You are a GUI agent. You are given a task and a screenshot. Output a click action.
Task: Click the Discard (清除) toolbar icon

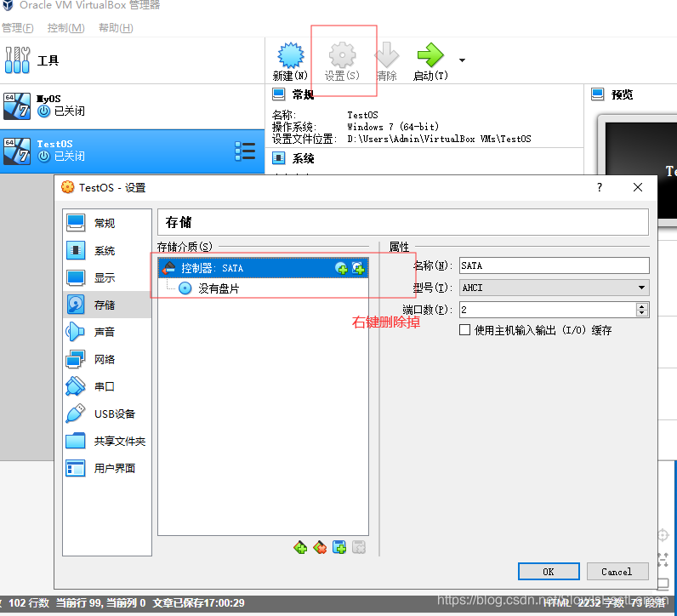[386, 62]
